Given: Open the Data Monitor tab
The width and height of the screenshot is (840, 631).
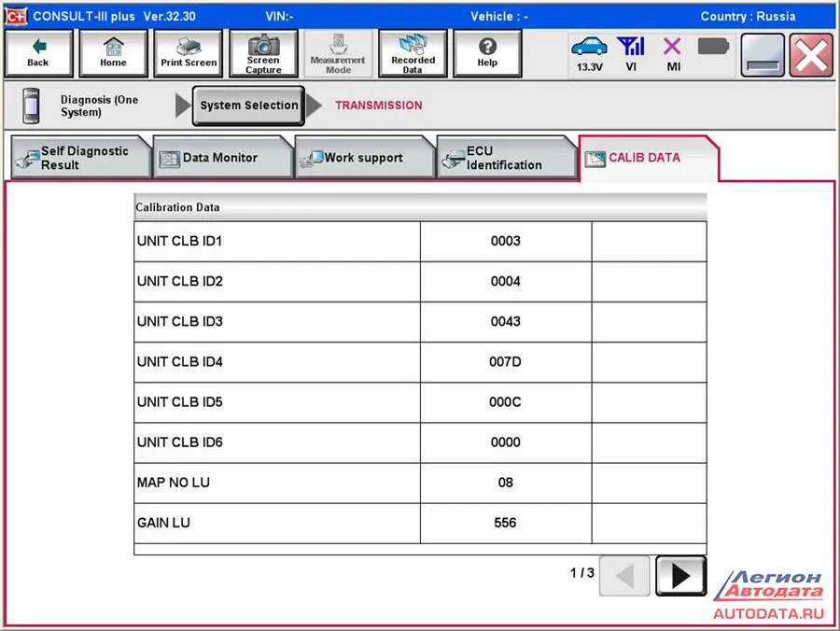Looking at the screenshot, I should pos(220,158).
